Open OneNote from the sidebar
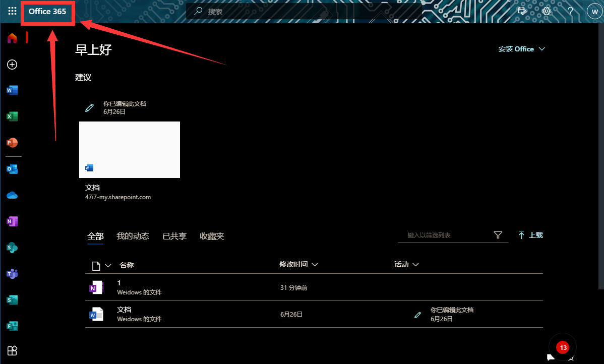This screenshot has height=364, width=604. point(12,221)
